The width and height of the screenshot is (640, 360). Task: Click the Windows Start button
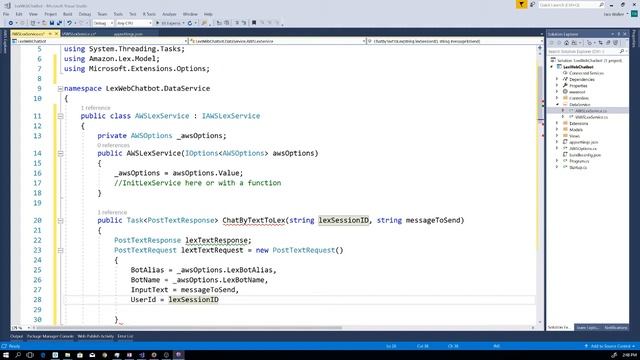(6, 355)
